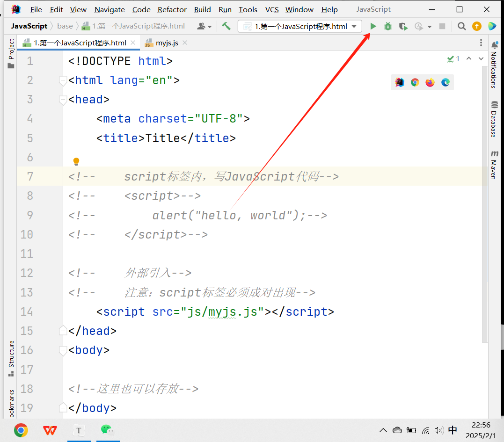Viewport: 504px width, 442px height.
Task: Open the View menu
Action: point(78,10)
